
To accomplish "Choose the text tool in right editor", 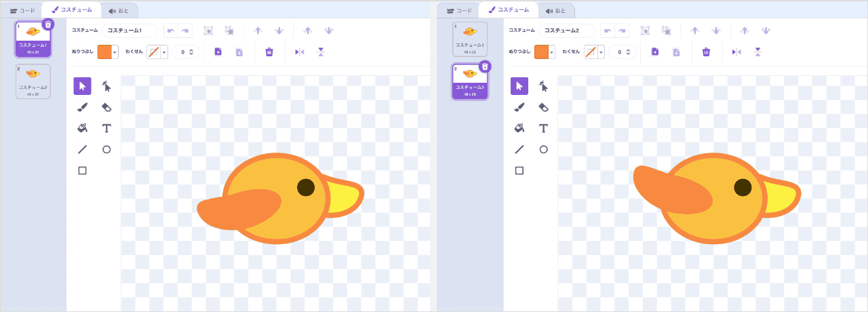I will [543, 128].
